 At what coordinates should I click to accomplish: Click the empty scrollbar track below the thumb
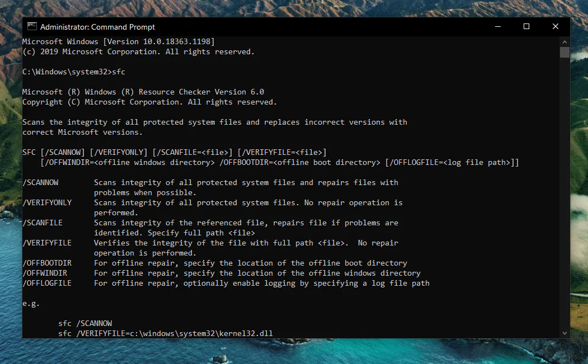click(565, 193)
